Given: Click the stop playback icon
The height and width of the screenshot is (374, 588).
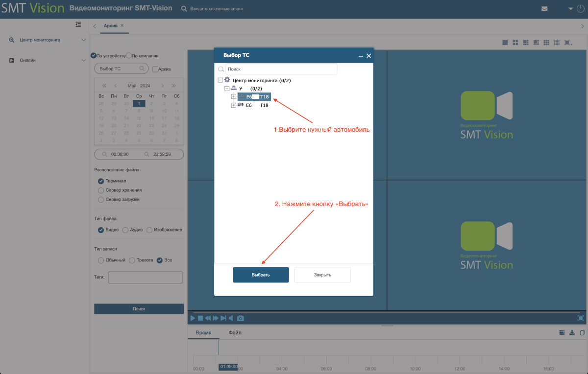Looking at the screenshot, I should [200, 318].
